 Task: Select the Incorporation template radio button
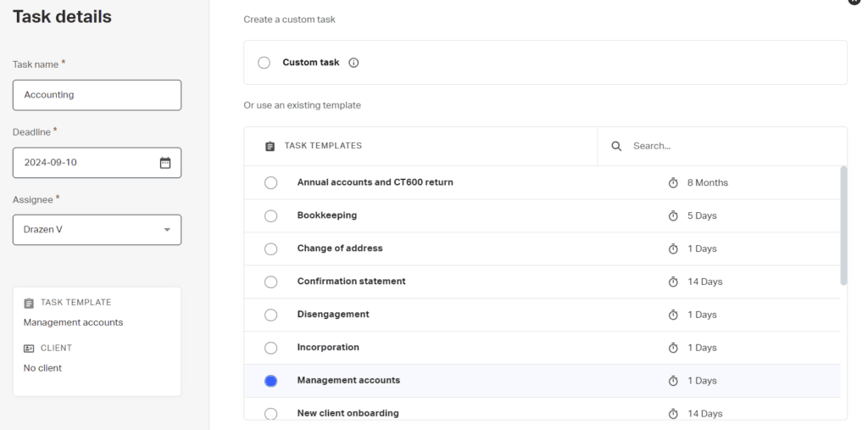point(270,348)
